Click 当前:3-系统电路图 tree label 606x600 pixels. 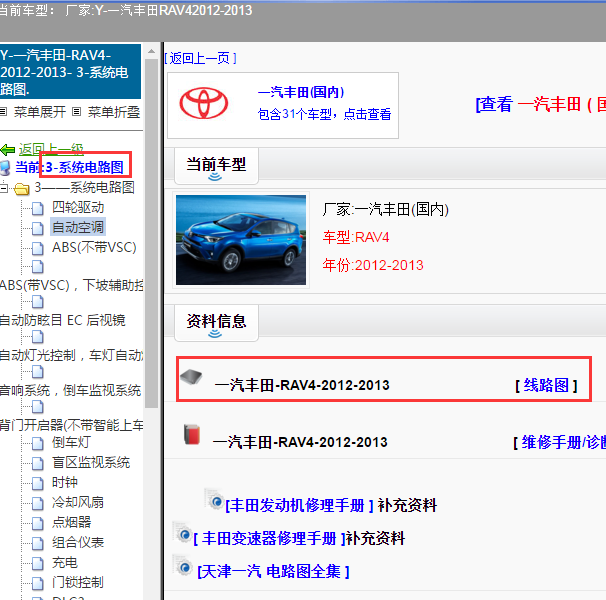70,167
